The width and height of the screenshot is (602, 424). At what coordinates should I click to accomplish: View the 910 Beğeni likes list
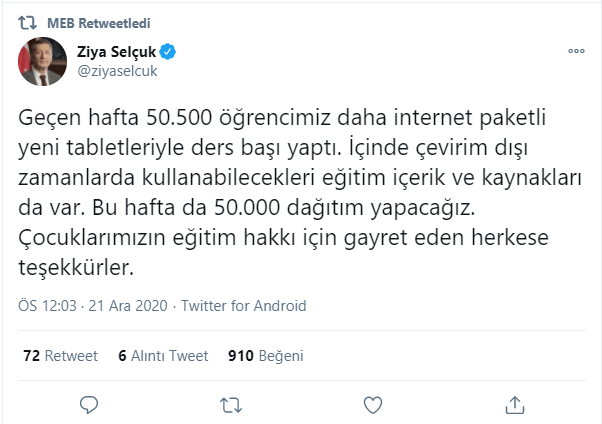click(x=265, y=356)
